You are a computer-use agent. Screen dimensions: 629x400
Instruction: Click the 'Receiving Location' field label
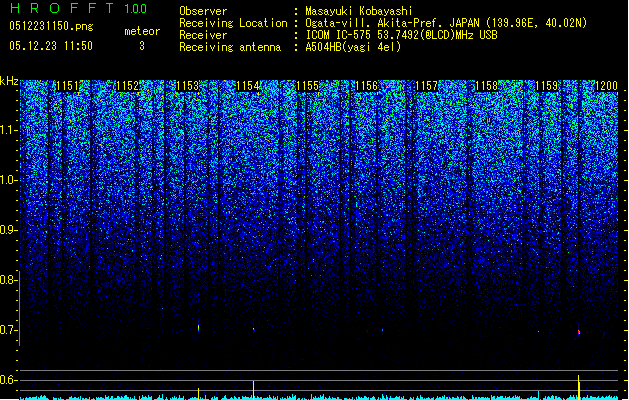(233, 23)
